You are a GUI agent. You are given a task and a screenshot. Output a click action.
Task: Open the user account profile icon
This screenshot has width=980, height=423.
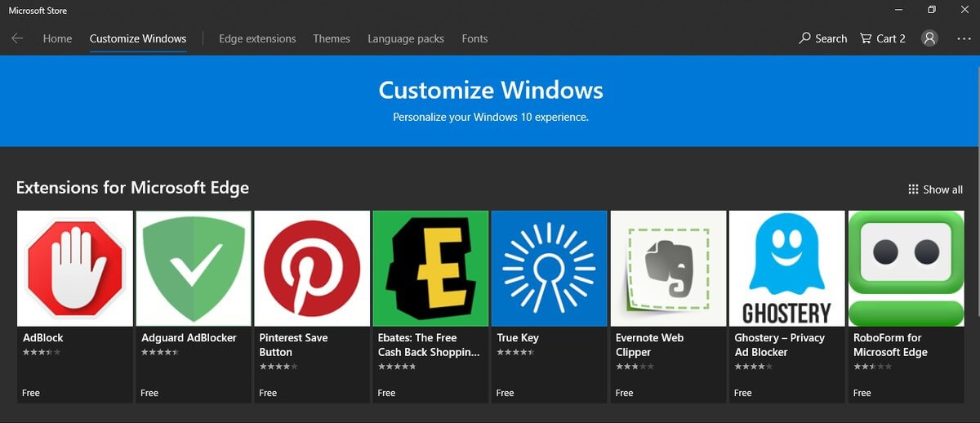[929, 38]
